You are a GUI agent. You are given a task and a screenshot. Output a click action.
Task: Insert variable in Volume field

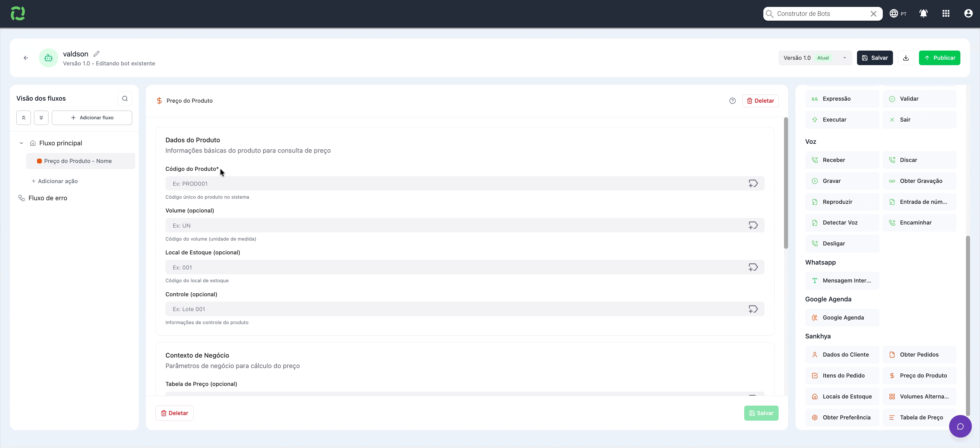[x=753, y=225]
